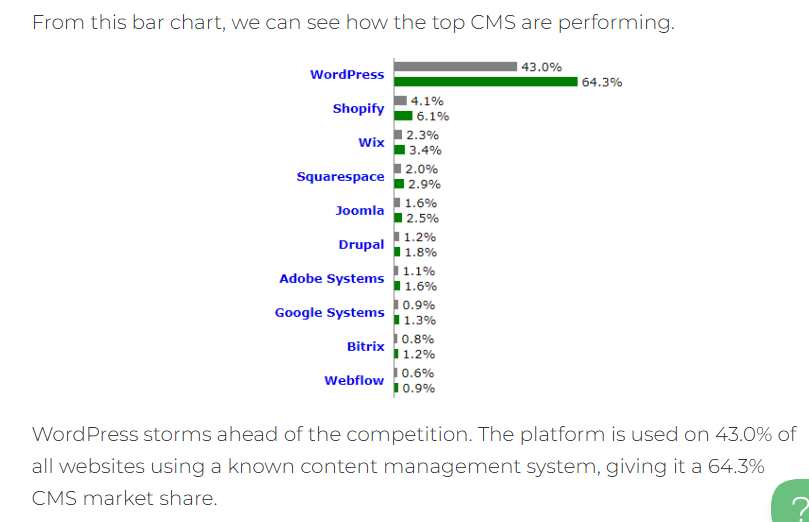Open the Drupal link
The image size is (809, 522).
(361, 245)
